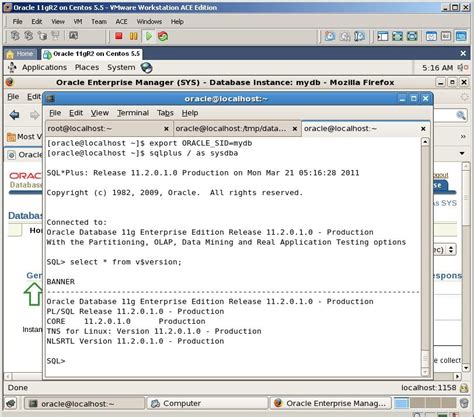
Task: Open oracle@localhost taskbar window button
Action: (x=85, y=403)
